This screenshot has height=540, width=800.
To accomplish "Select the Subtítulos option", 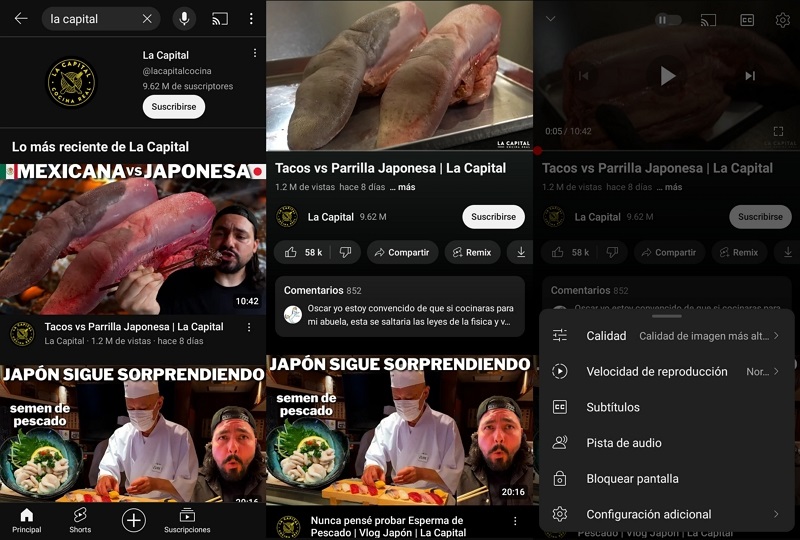I will [x=666, y=407].
